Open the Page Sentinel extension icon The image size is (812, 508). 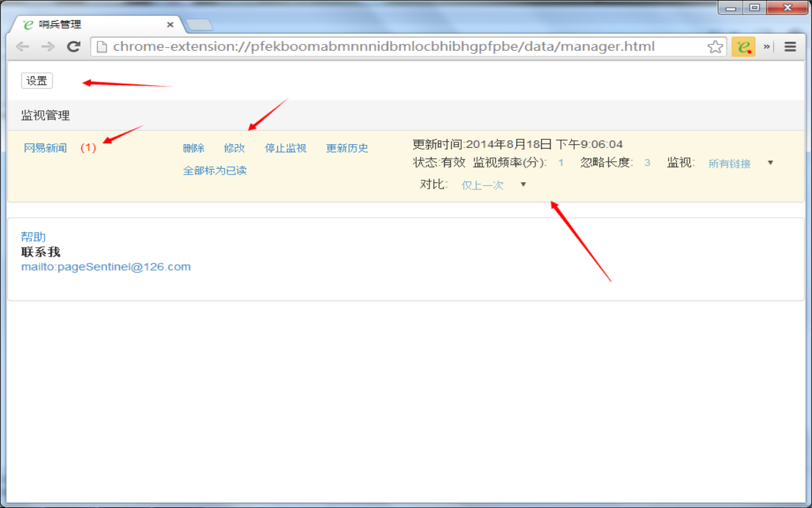[x=743, y=46]
